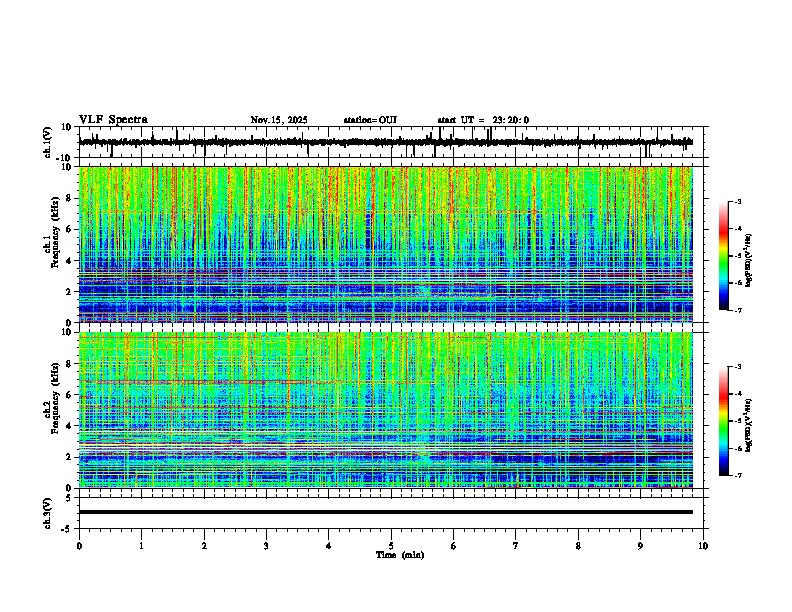The image size is (792, 612).
Task: Click time axis tick label "1"
Action: [141, 546]
